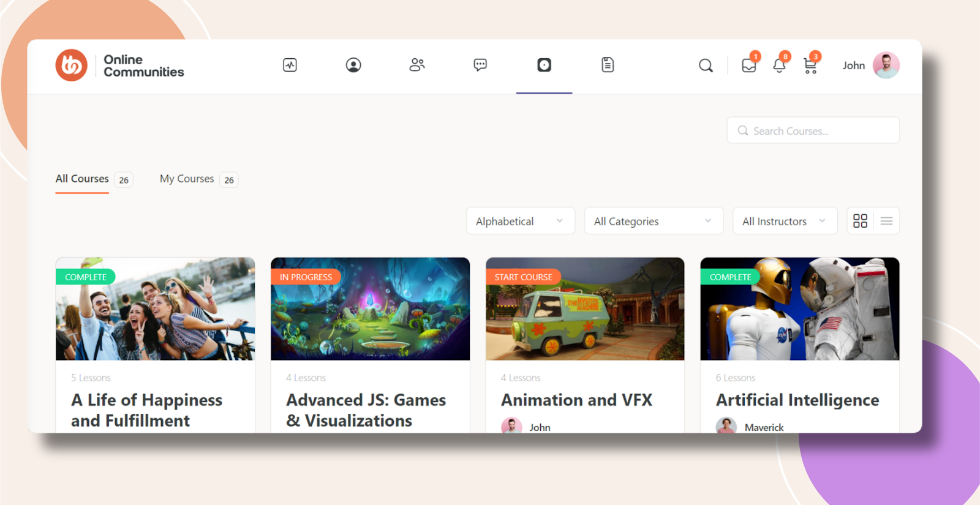Open the documents clipboard icon
Viewport: 980px width, 505px height.
[608, 65]
